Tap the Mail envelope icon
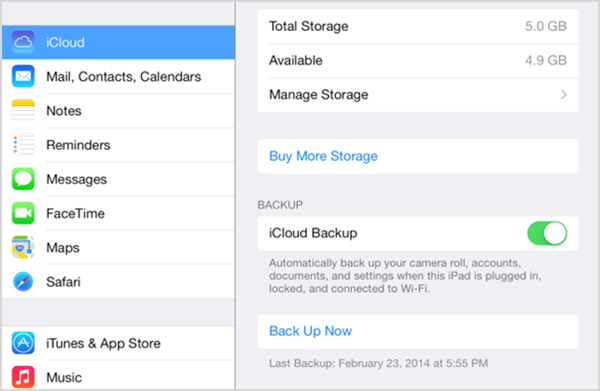 point(23,77)
